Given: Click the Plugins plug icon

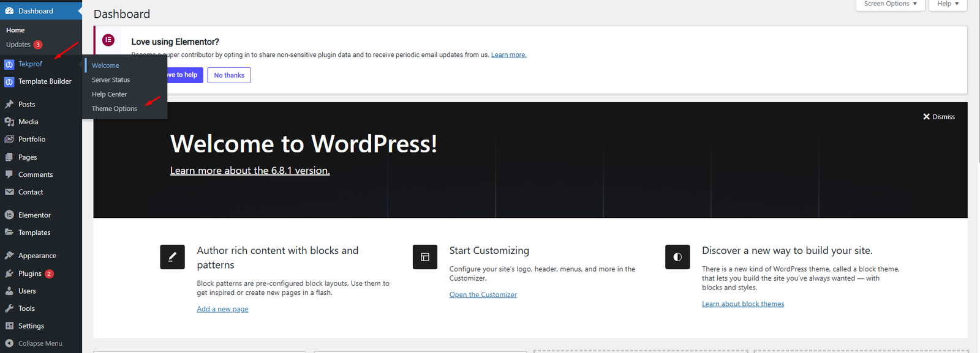Looking at the screenshot, I should (x=9, y=273).
